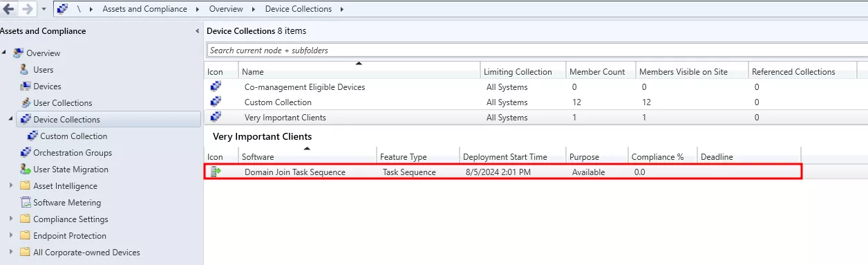The image size is (868, 265).
Task: Open User State Migration in the tree
Action: [70, 170]
